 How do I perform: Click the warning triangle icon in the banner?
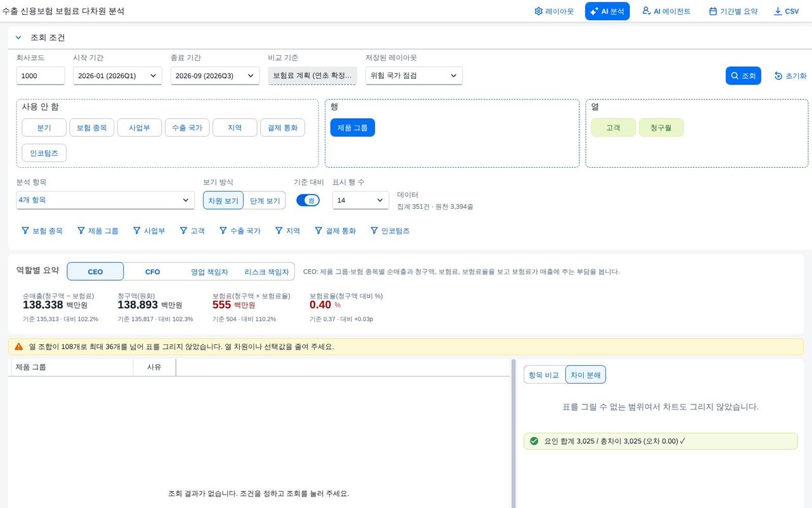point(19,347)
